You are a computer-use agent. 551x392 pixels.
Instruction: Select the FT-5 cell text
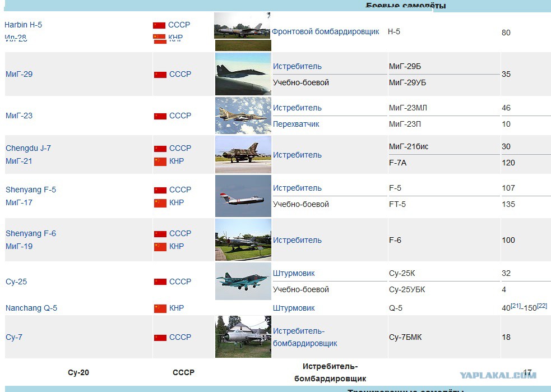pyautogui.click(x=397, y=204)
